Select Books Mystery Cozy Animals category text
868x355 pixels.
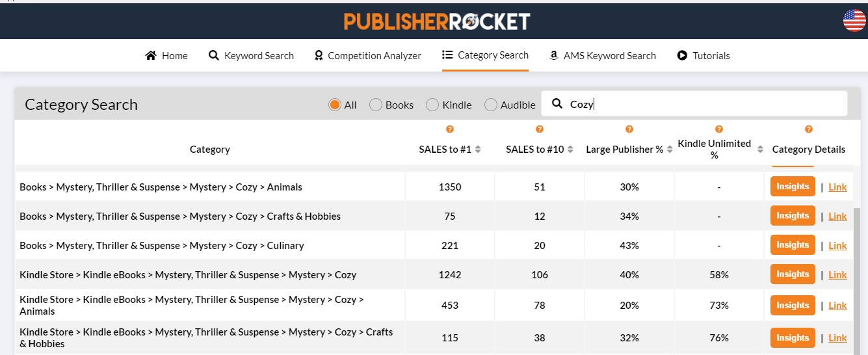[x=161, y=187]
